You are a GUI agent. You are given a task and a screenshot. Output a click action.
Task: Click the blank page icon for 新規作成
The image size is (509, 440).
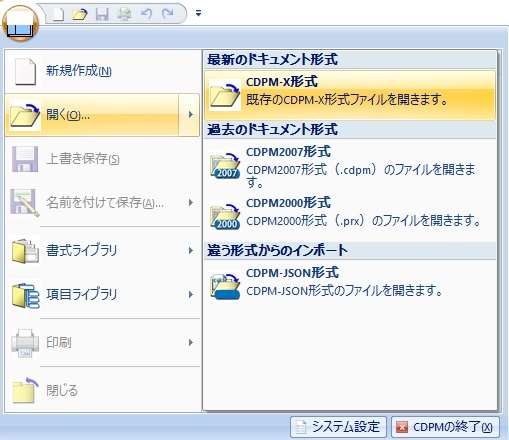(25, 71)
